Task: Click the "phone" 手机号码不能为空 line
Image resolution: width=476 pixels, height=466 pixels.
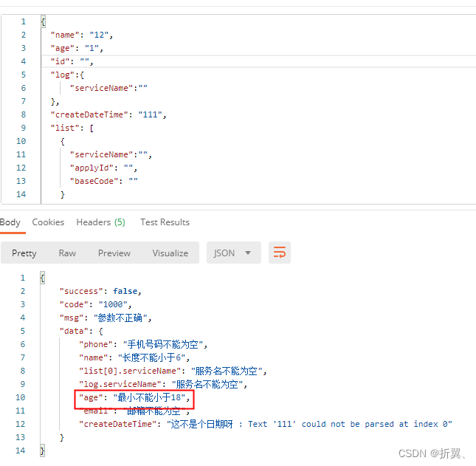Action: 143,344
